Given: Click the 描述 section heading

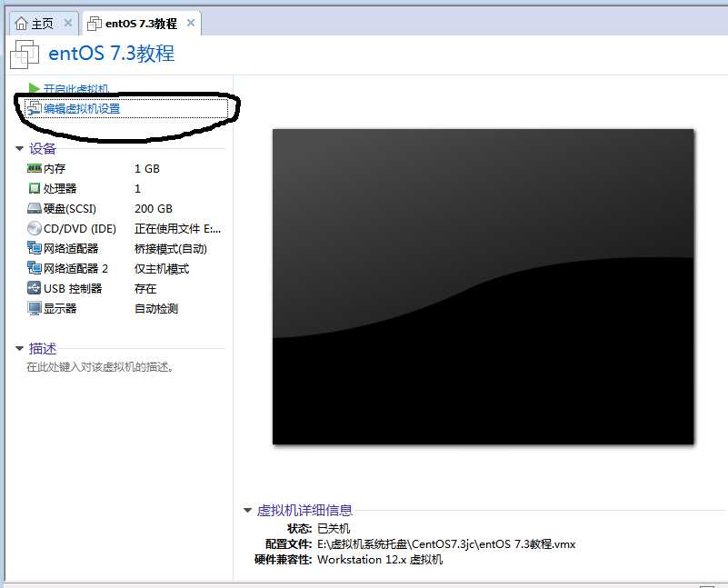Looking at the screenshot, I should tap(42, 348).
